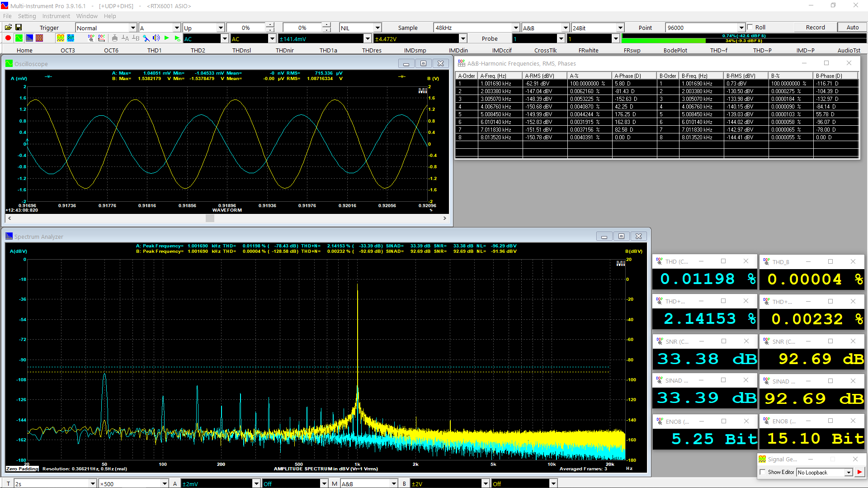This screenshot has width=868, height=488.
Task: Select the BodePlot panel tab
Action: 675,50
